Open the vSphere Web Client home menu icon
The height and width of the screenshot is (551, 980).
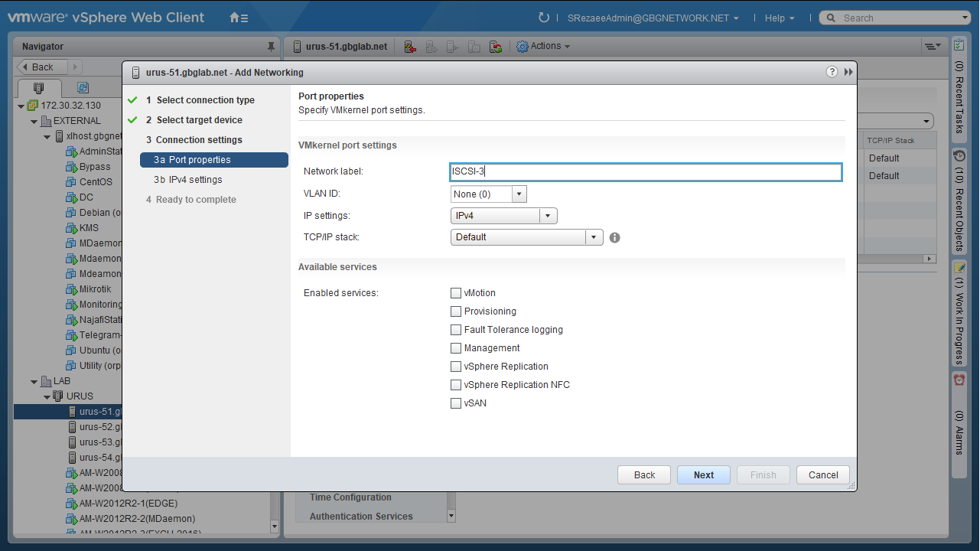pyautogui.click(x=239, y=18)
